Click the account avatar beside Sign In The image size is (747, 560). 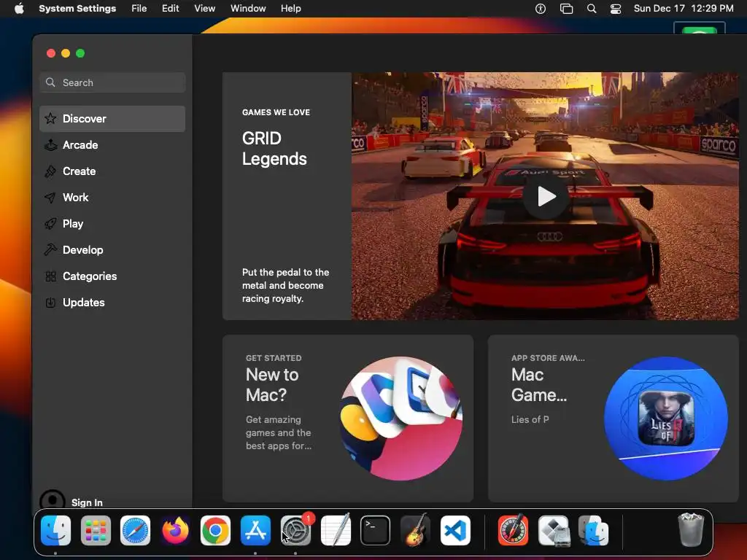[x=53, y=500]
